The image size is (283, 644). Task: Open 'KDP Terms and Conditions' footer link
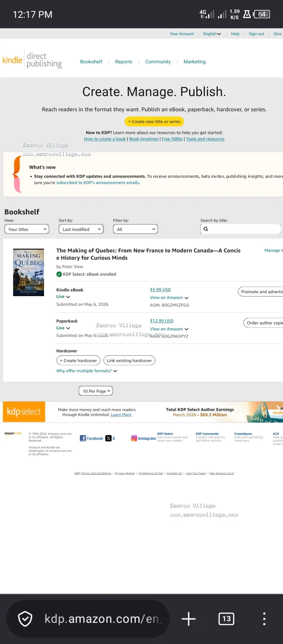[x=93, y=473]
